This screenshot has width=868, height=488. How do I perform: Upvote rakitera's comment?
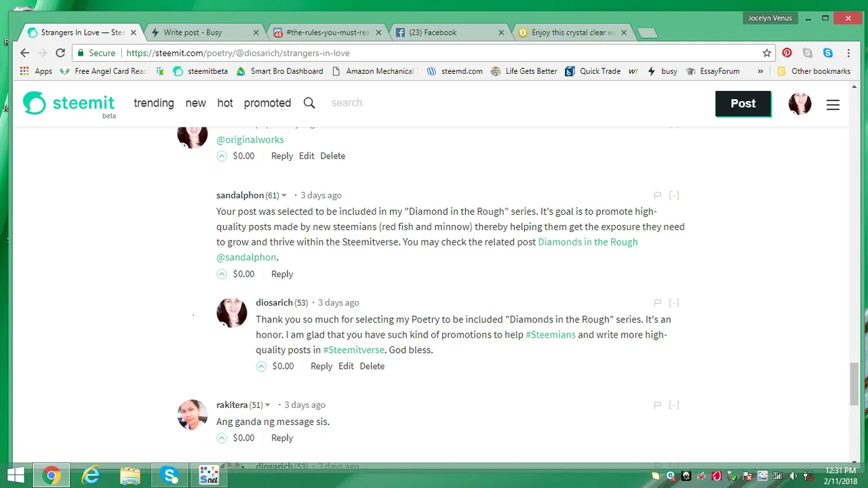tap(222, 438)
